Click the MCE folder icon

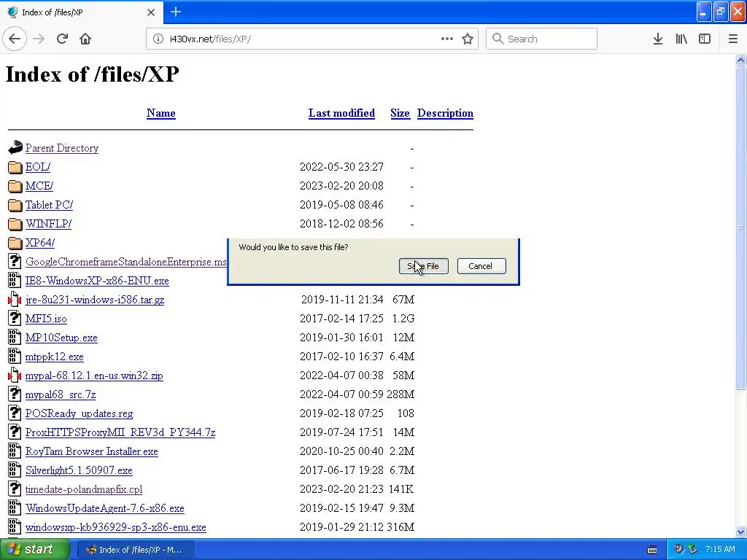(x=15, y=186)
